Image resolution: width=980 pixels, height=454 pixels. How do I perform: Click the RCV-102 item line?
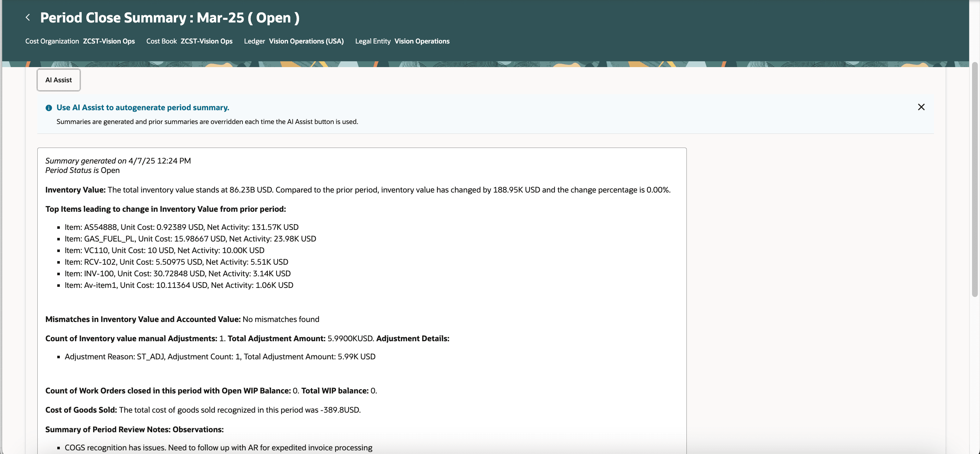pos(176,262)
